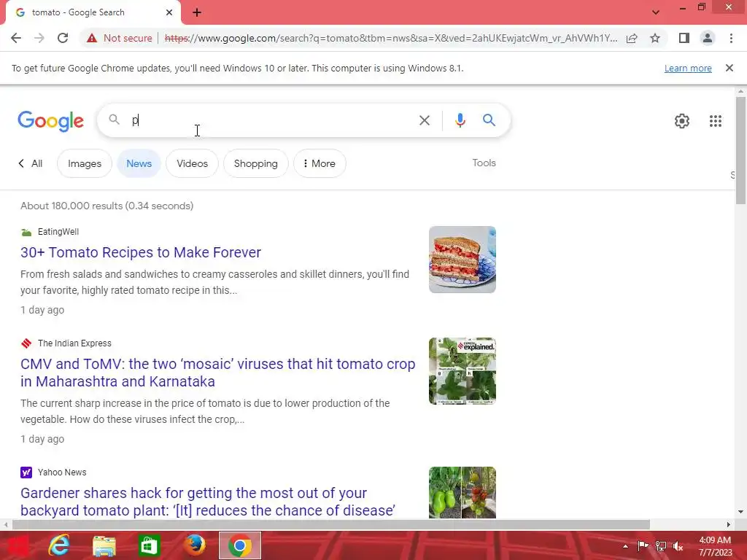Share this page via the share icon
Image resolution: width=747 pixels, height=560 pixels.
(x=632, y=38)
